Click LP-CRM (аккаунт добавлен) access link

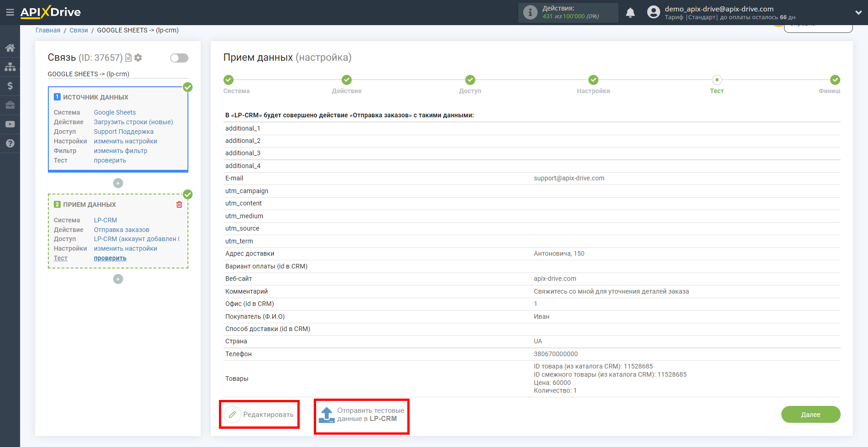pos(137,239)
